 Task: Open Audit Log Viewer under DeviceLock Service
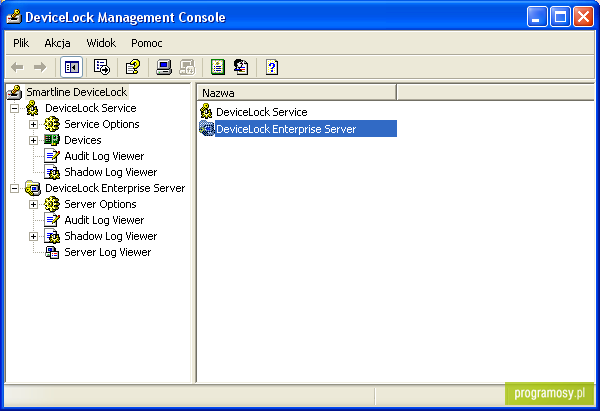104,156
